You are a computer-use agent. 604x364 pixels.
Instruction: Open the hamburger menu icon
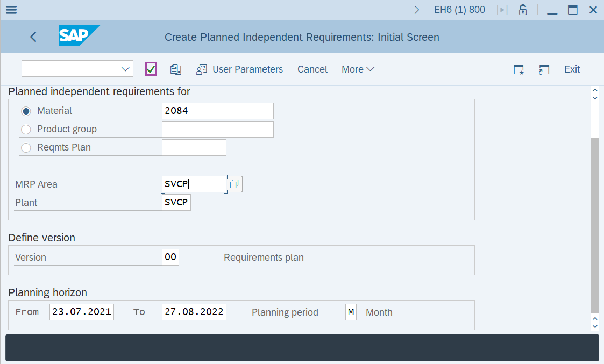11,10
